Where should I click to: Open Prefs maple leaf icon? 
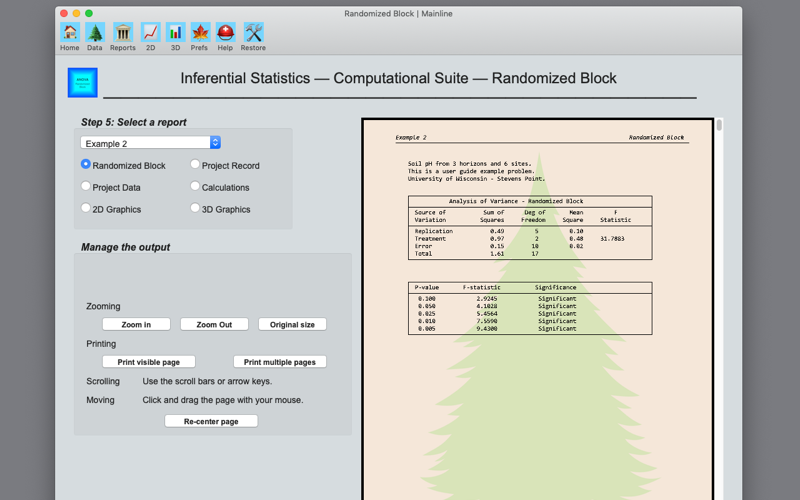click(201, 33)
